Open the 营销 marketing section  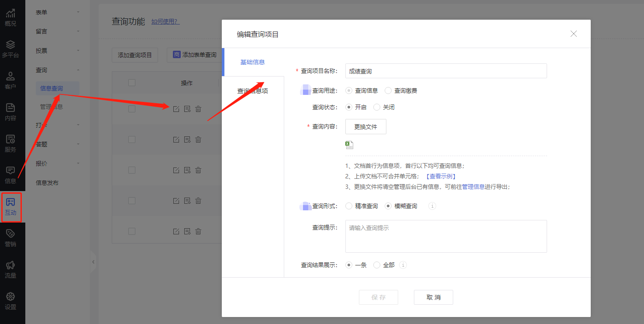pos(10,238)
